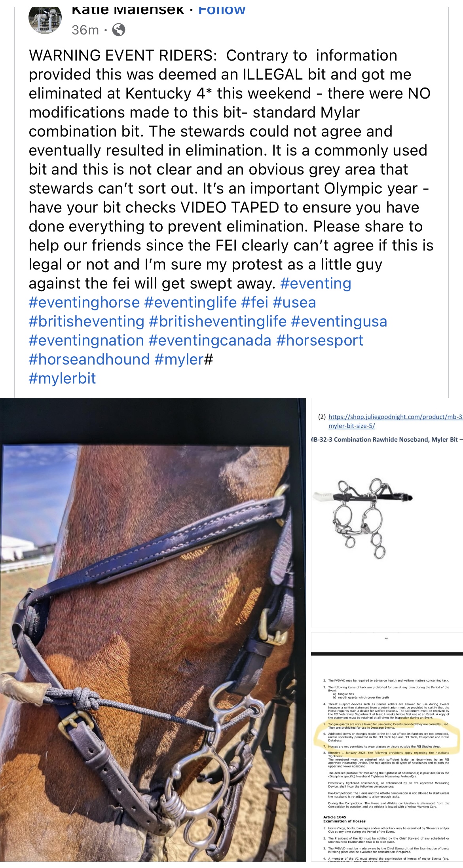The width and height of the screenshot is (463, 868).
Task: Tap the #eventingcanada hashtag
Action: pos(210,340)
